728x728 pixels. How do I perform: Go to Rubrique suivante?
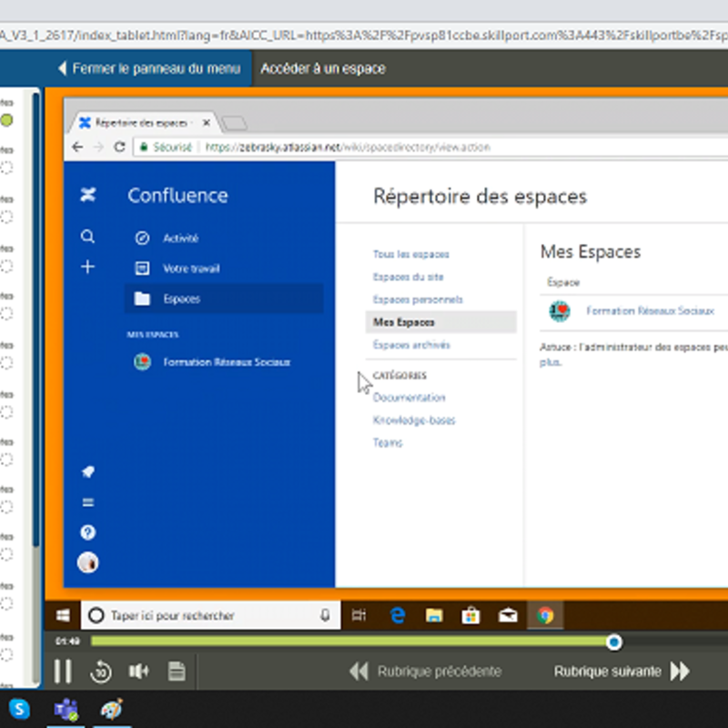[622, 672]
